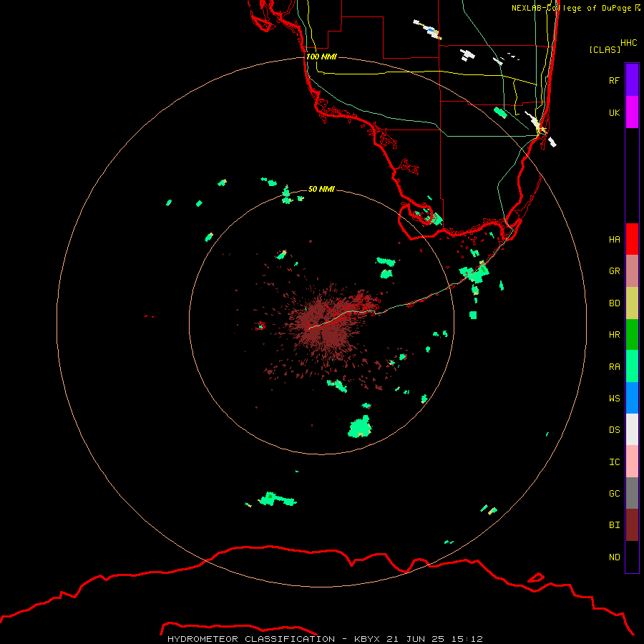Click the UK magenta legend swatch
Viewport: 644px width, 644px height.
[632, 112]
